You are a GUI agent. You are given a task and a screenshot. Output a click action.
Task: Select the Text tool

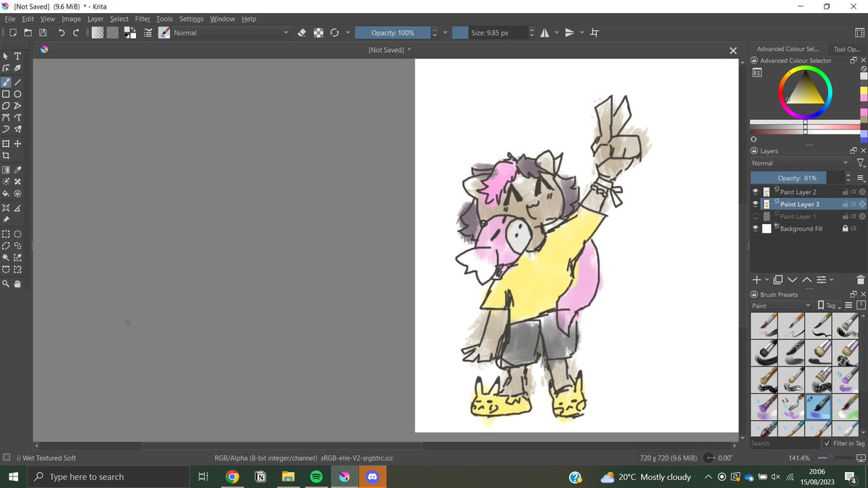click(x=18, y=56)
